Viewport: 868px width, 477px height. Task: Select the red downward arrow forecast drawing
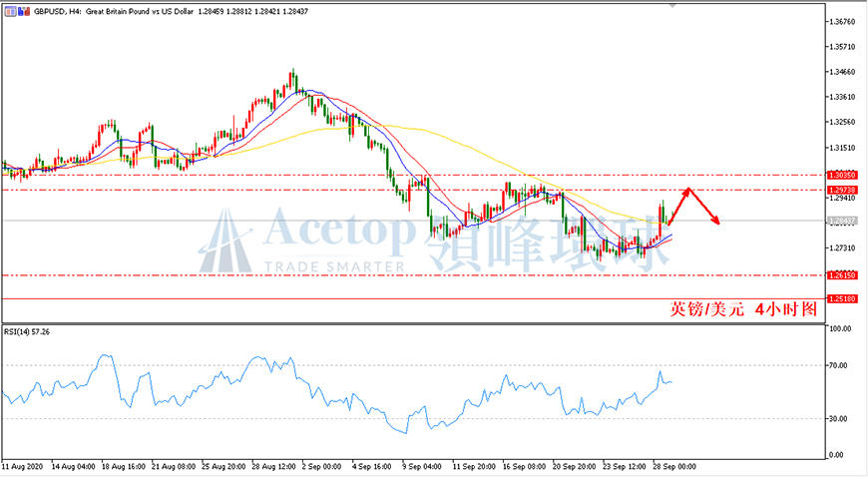[704, 207]
